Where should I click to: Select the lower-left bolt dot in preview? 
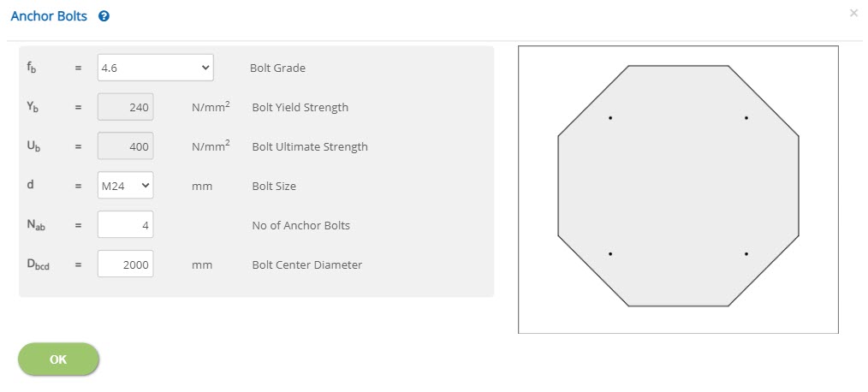pyautogui.click(x=610, y=253)
